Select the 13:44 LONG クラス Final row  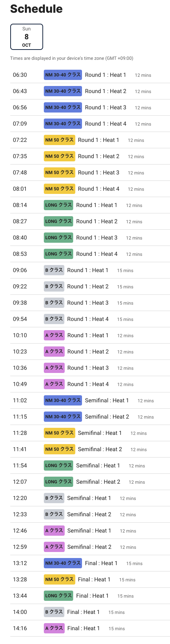(x=90, y=596)
